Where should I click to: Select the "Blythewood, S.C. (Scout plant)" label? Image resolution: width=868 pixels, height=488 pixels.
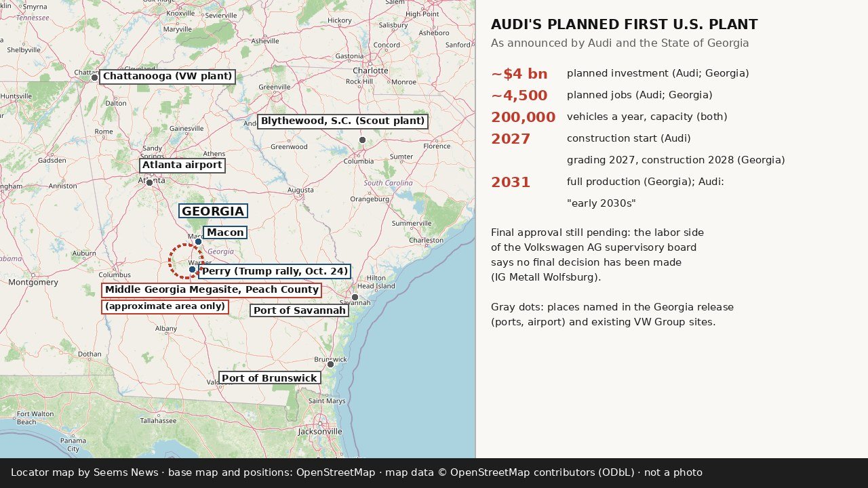(342, 121)
